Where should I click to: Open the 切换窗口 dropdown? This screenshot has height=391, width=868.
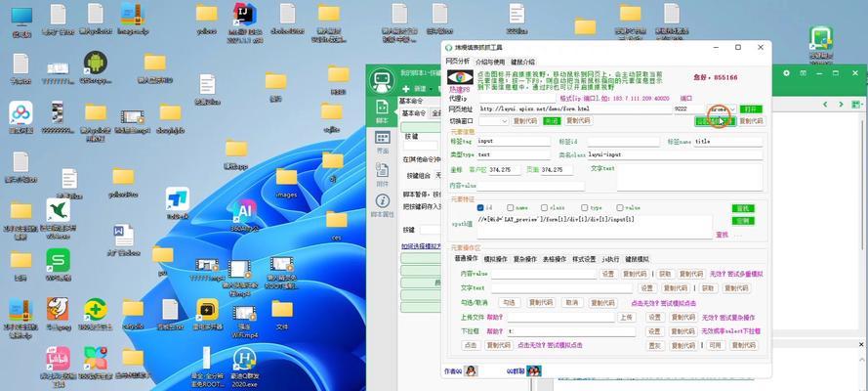[493, 121]
